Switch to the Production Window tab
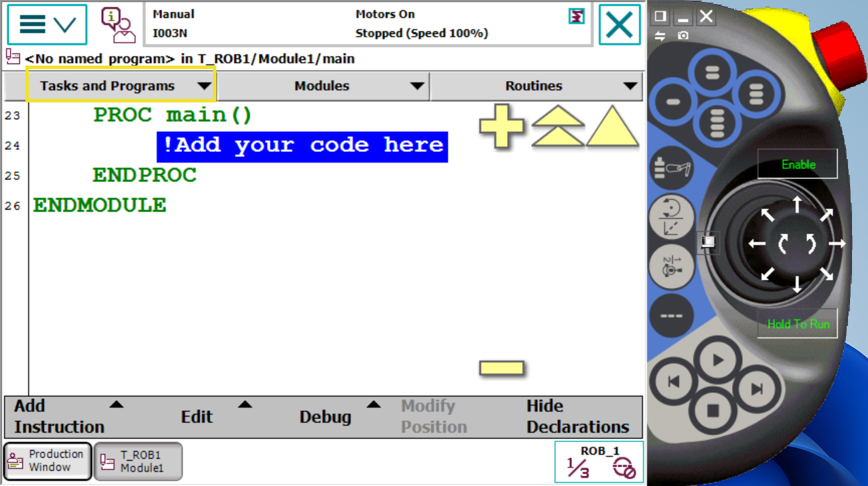The height and width of the screenshot is (486, 868). (48, 461)
